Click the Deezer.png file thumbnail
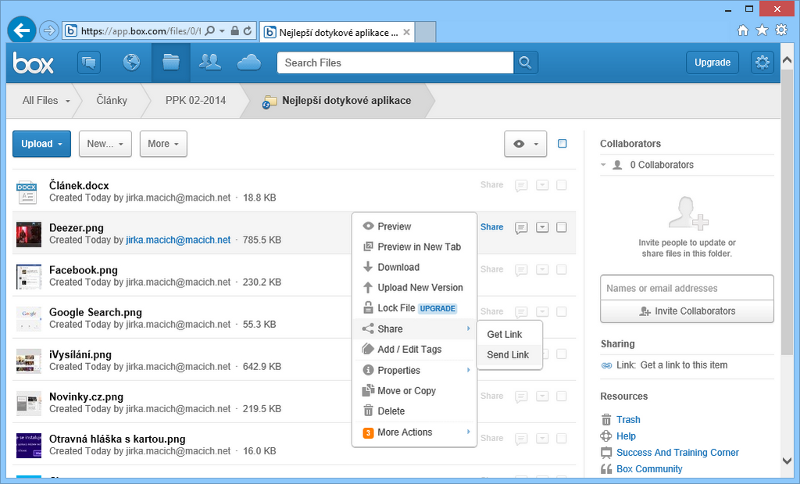800x484 pixels. pyautogui.click(x=28, y=233)
